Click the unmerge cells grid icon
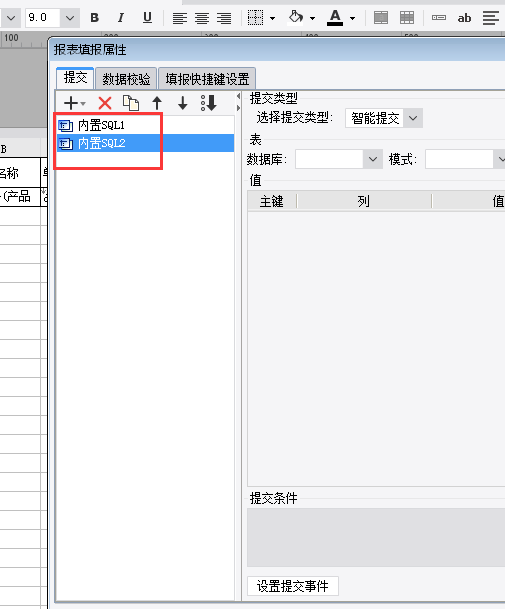This screenshot has width=505, height=609. click(407, 18)
